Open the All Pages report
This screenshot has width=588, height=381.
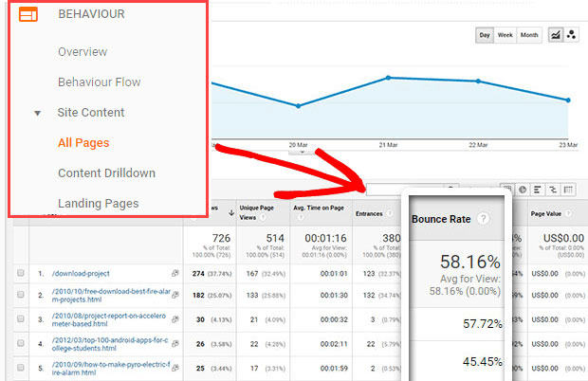pyautogui.click(x=83, y=143)
